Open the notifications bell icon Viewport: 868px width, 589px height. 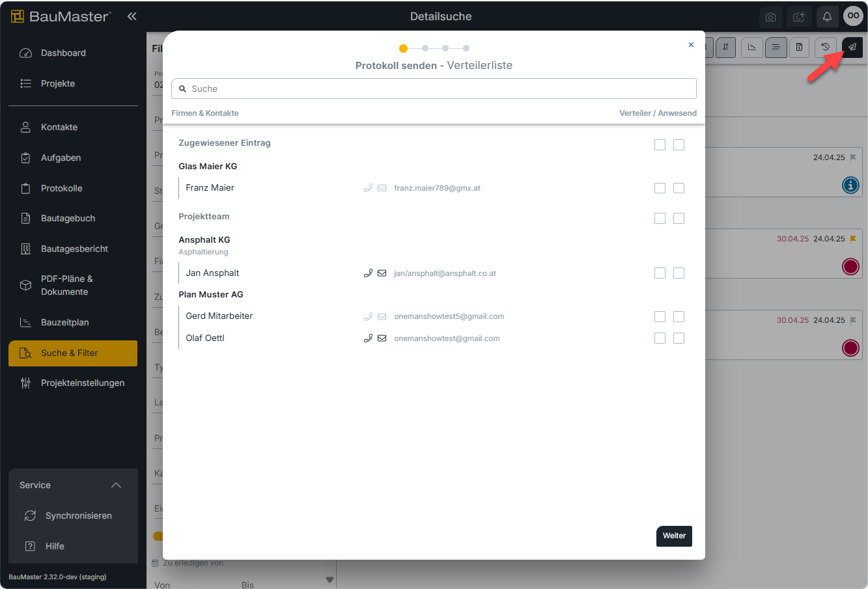click(x=827, y=17)
